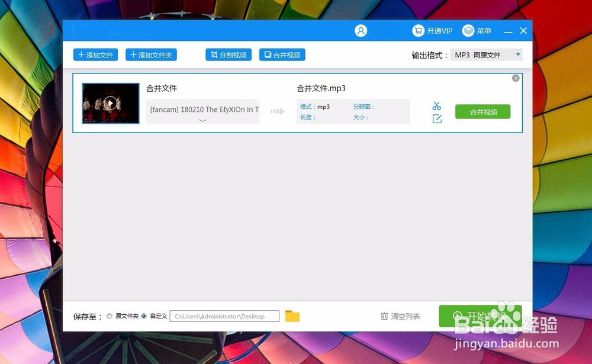Open the MP3 同原文件 output format dropdown
This screenshot has height=364, width=592.
[485, 54]
